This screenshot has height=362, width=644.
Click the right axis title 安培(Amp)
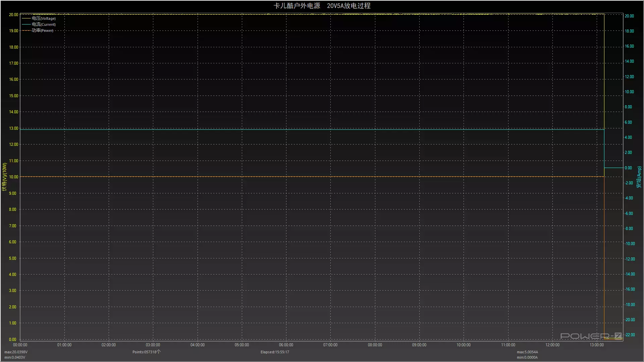[x=639, y=177]
